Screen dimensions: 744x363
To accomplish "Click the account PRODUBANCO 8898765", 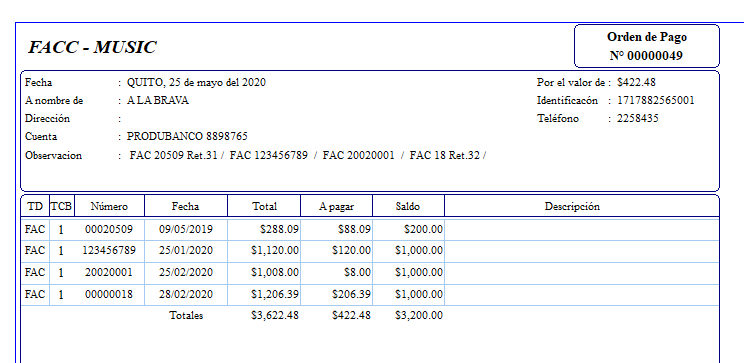I will point(187,137).
